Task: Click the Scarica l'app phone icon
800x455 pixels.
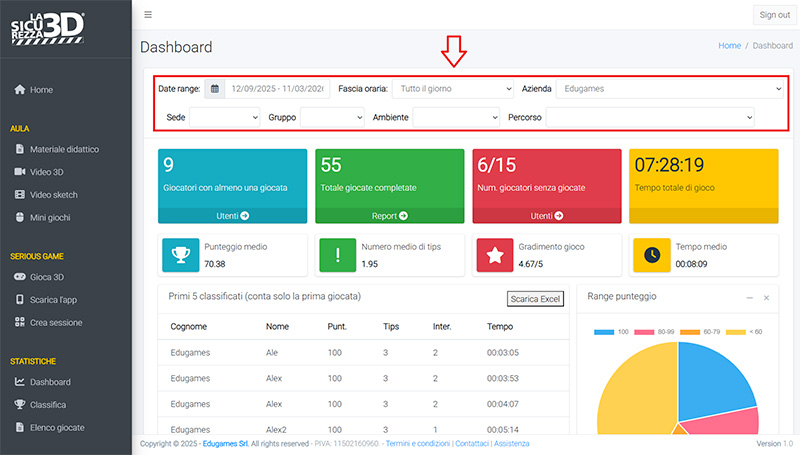Action: [19, 299]
